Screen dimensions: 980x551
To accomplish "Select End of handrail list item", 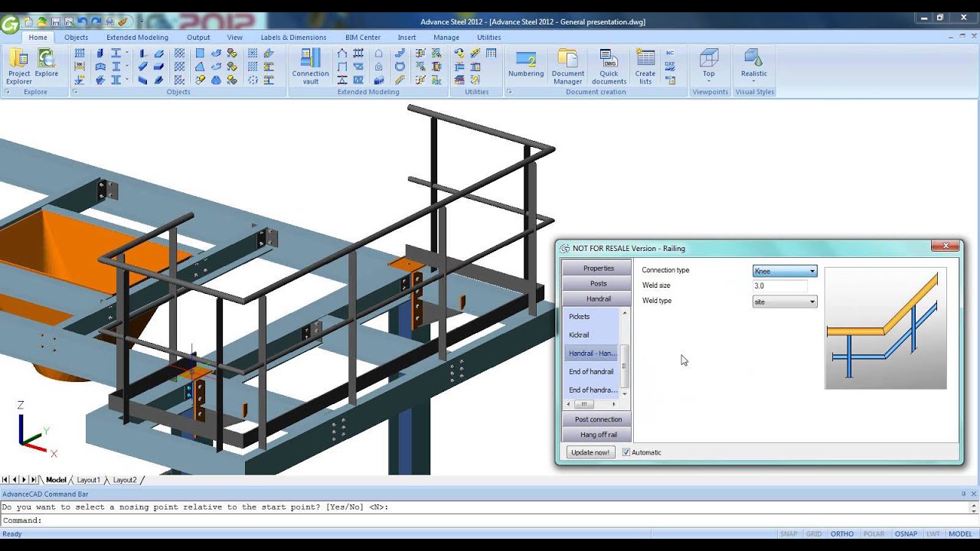I will (x=592, y=371).
